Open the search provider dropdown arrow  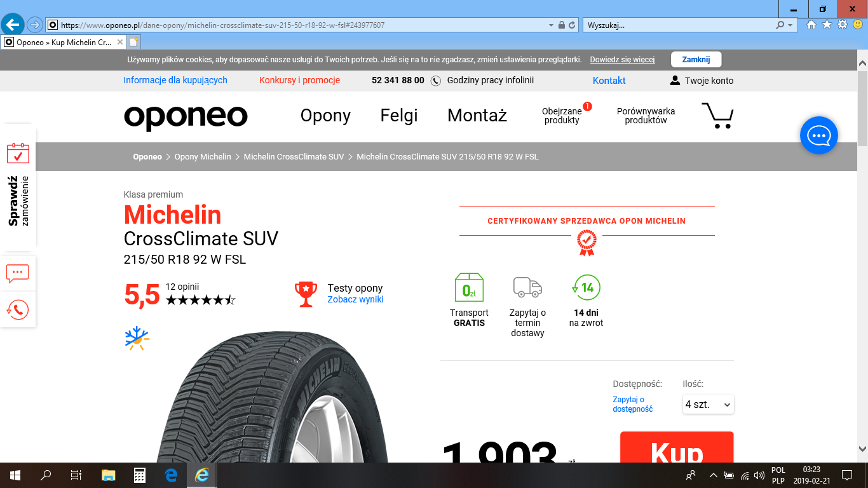pyautogui.click(x=790, y=25)
